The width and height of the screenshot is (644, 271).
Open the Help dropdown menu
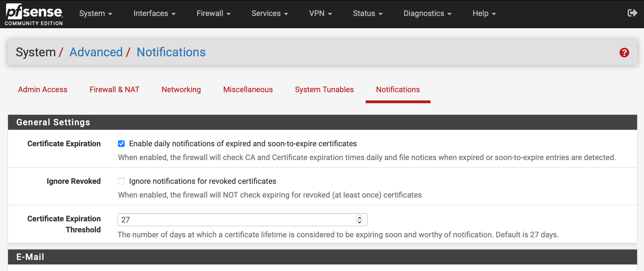click(x=484, y=14)
